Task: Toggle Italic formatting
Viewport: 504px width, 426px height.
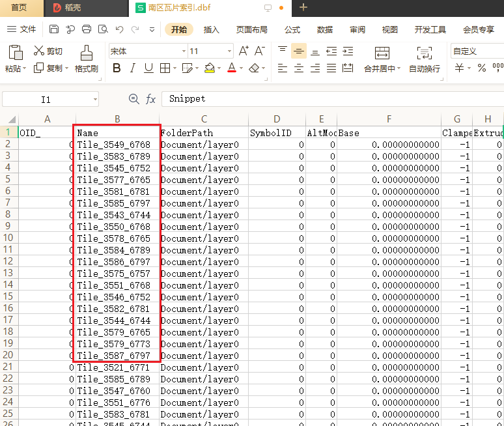Action: point(132,68)
